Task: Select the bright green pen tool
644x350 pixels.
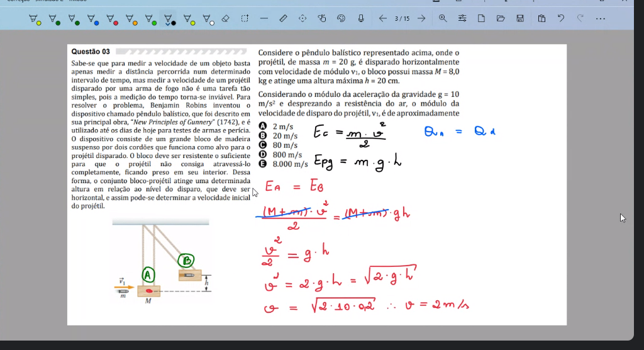Action: (x=151, y=19)
